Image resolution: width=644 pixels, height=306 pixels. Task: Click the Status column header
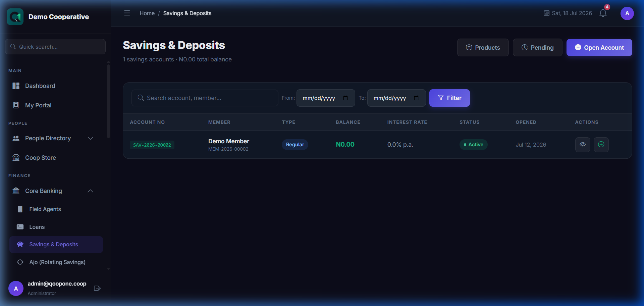[469, 122]
